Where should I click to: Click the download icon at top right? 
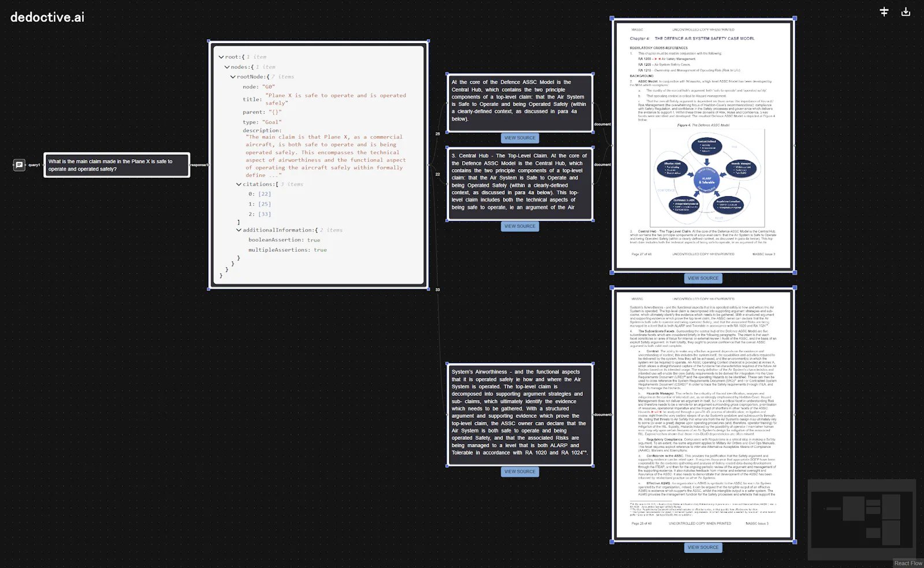tap(906, 12)
